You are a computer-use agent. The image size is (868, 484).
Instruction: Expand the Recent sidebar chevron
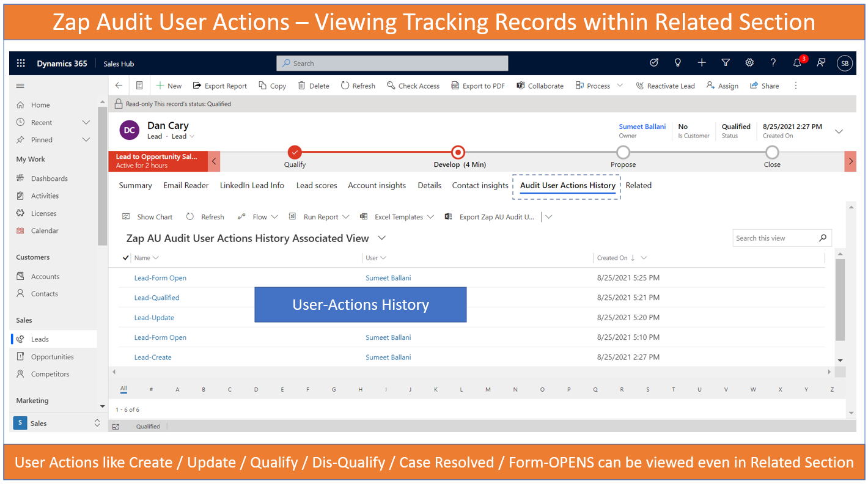point(86,122)
